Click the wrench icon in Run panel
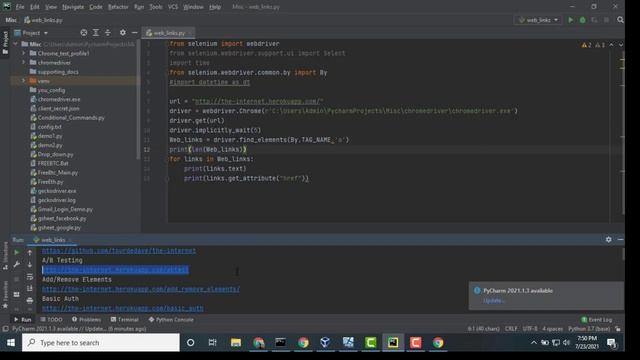The height and width of the screenshot is (360, 640). pyautogui.click(x=17, y=264)
